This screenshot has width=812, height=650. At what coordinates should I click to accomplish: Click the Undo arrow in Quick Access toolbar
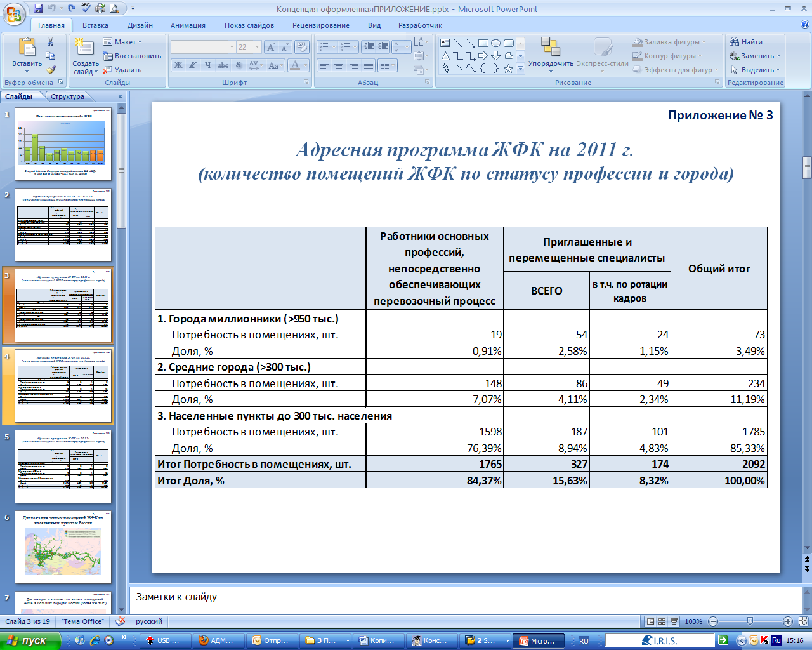tap(52, 9)
